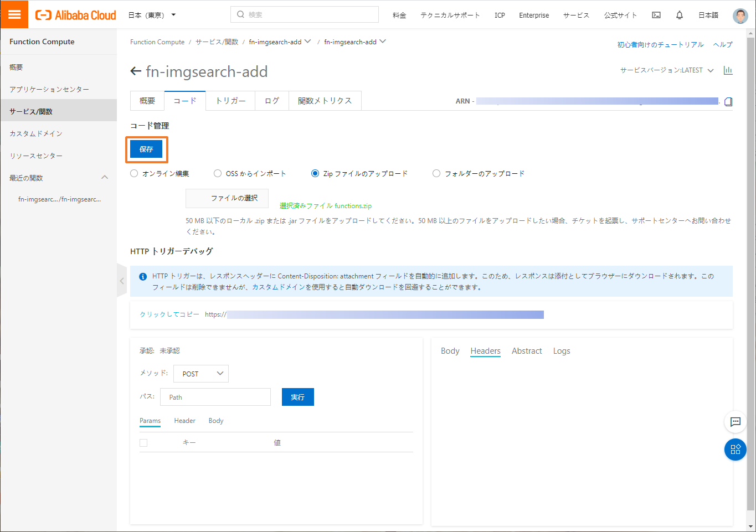Viewport: 756px width, 532px height.
Task: Show the response Logs tab
Action: (x=562, y=351)
